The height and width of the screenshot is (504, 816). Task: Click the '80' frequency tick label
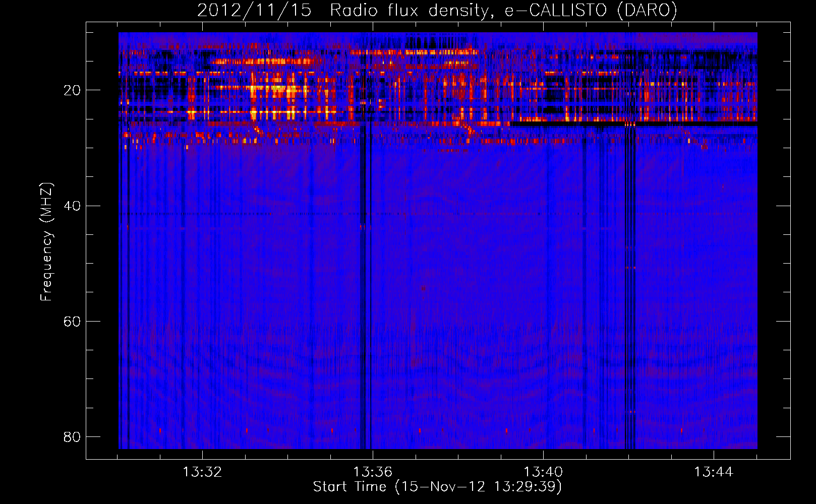72,437
